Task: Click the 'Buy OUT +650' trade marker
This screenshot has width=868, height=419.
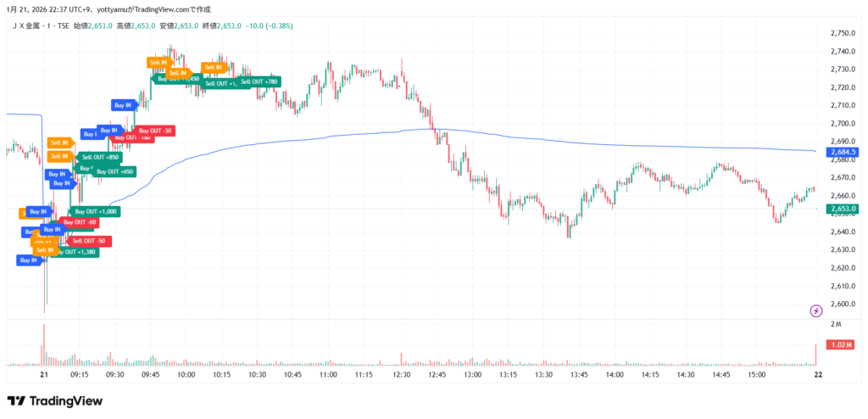Action: 115,171
